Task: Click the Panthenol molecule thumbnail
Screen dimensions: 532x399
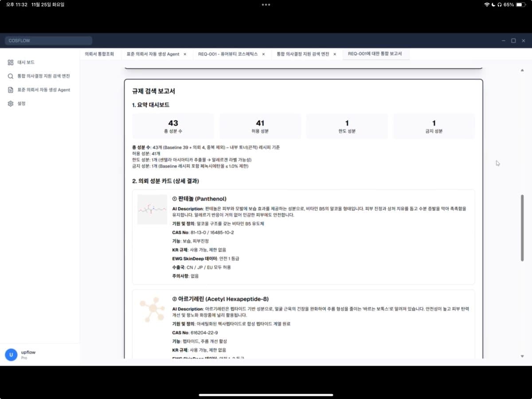Action: coord(152,209)
